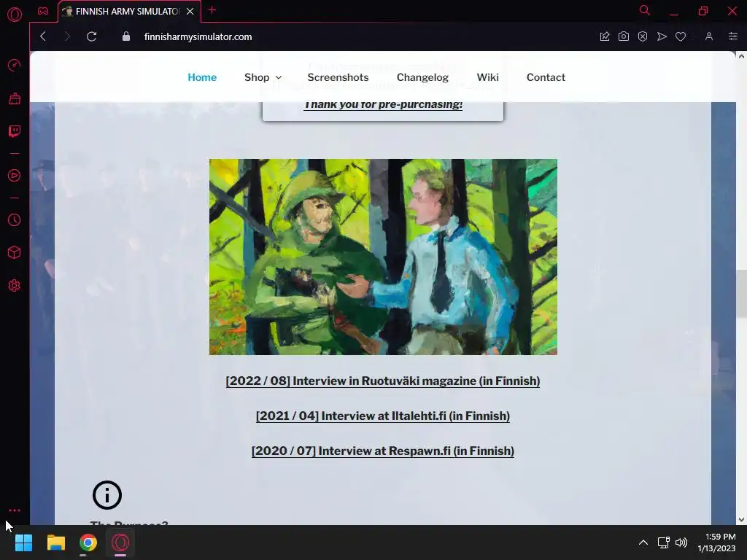Open the network status tray icon
This screenshot has width=747, height=560.
click(x=664, y=542)
